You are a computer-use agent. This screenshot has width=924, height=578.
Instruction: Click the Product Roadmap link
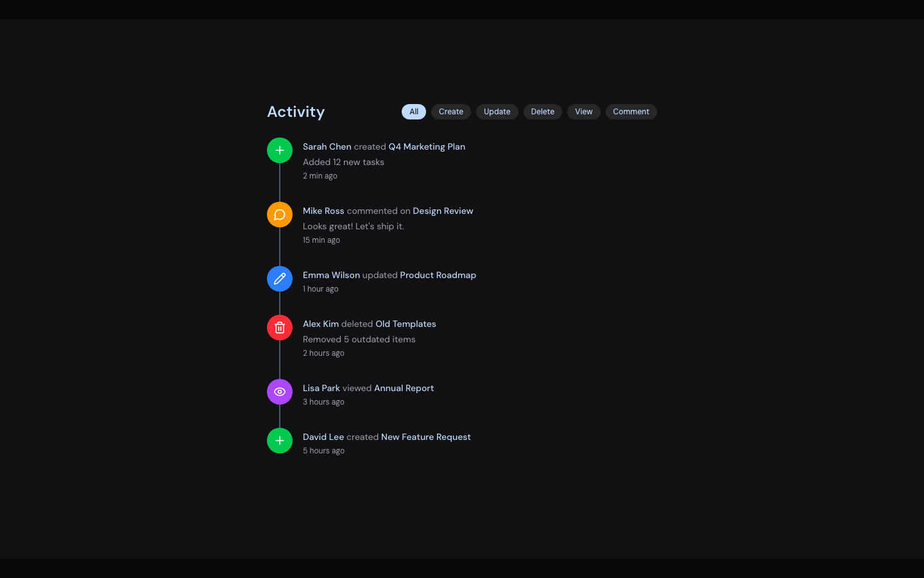438,275
